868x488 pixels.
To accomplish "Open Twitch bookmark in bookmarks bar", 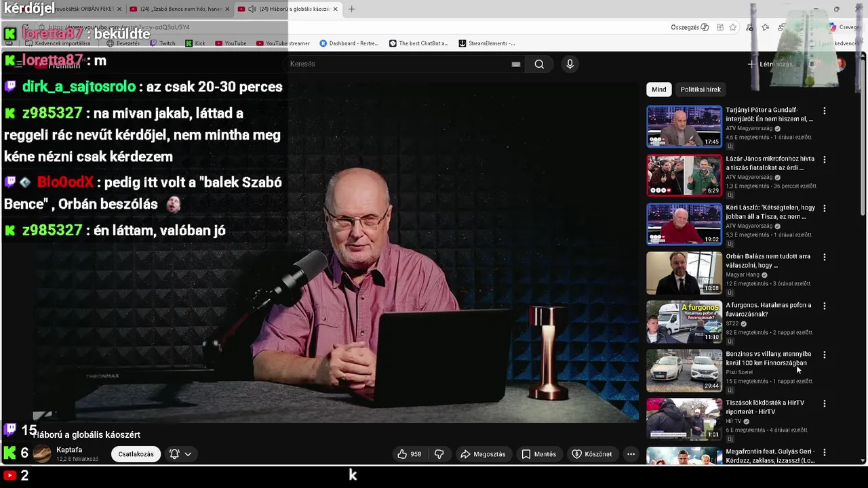I will 162,43.
